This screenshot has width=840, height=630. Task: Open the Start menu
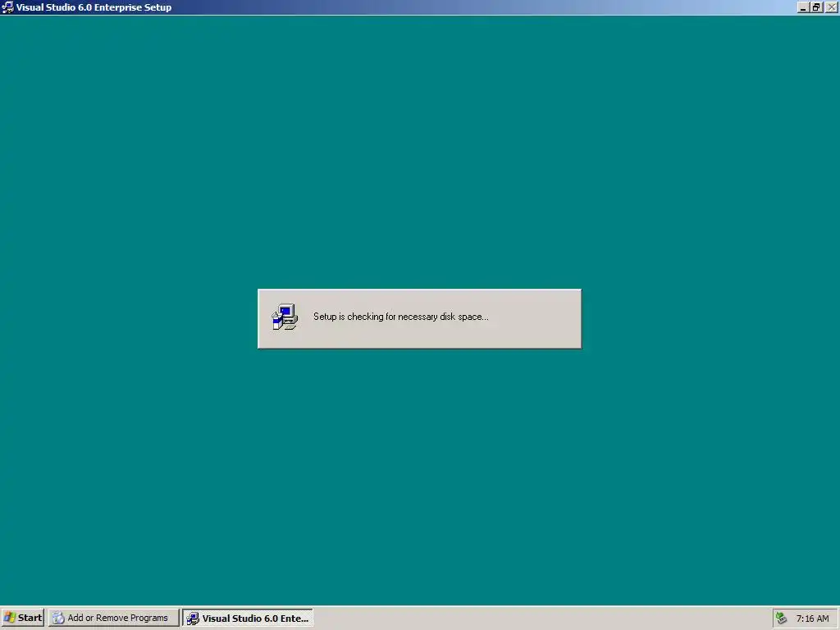[x=22, y=618]
